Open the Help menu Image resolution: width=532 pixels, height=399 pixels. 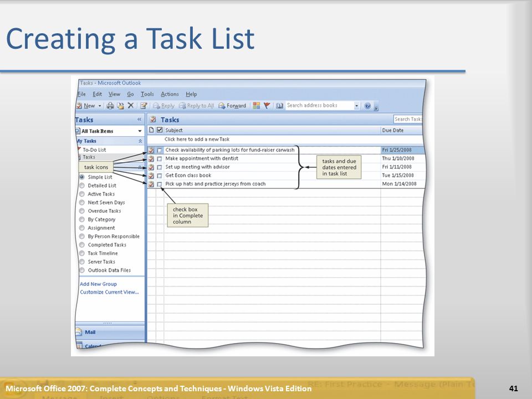(191, 94)
